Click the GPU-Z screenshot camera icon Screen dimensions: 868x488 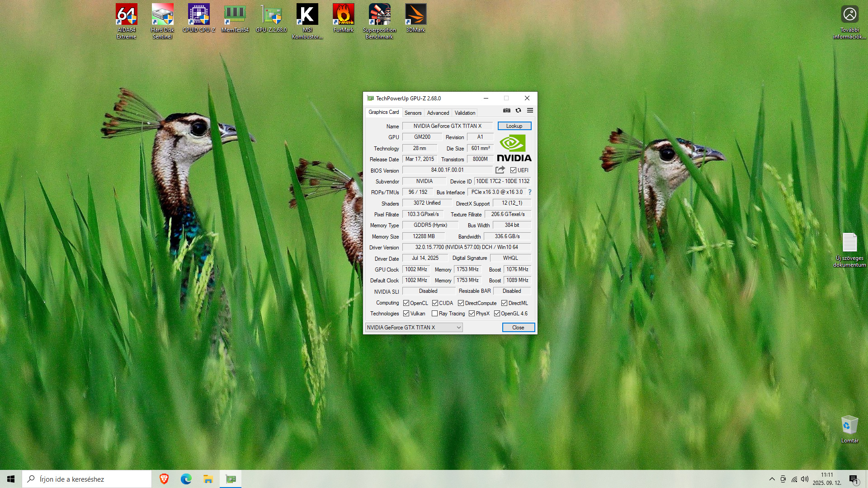506,110
